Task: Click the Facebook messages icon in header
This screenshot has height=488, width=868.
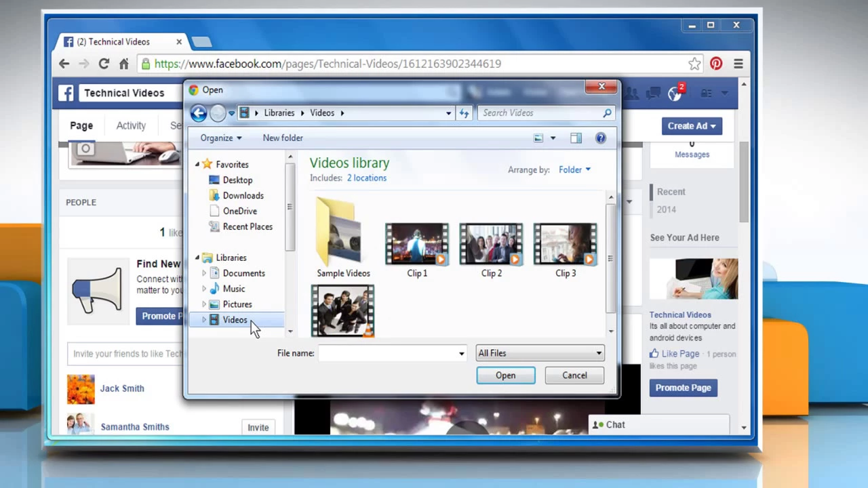Action: coord(653,93)
